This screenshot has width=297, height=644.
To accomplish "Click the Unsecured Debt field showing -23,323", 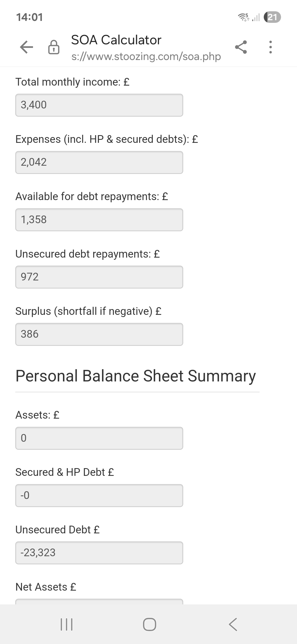I will pos(99,553).
